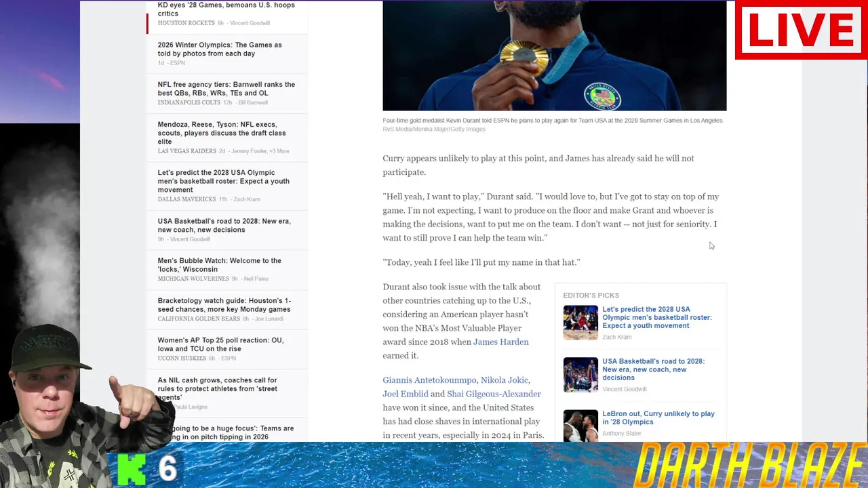Viewport: 868px width, 488px height.
Task: Click thumbnail beside 'USA Basketball's road' pick
Action: pyautogui.click(x=580, y=375)
